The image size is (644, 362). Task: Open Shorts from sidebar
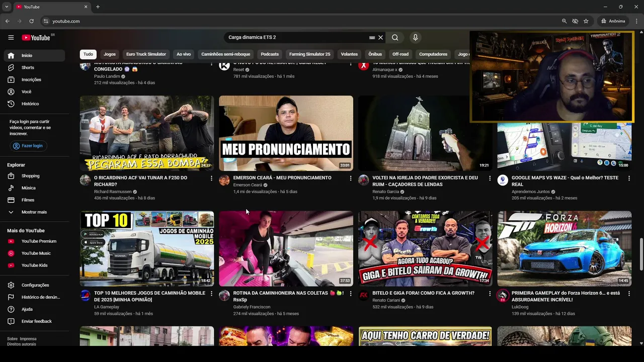tap(34, 67)
